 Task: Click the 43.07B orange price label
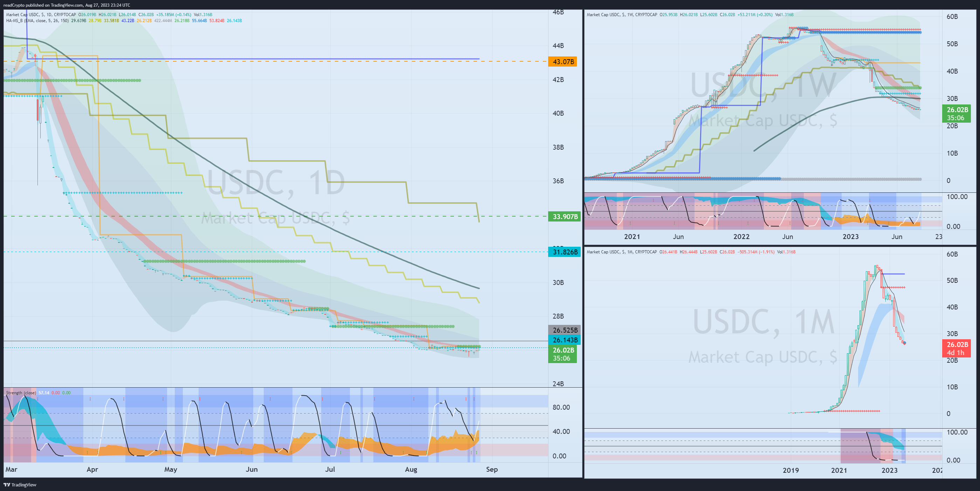563,62
